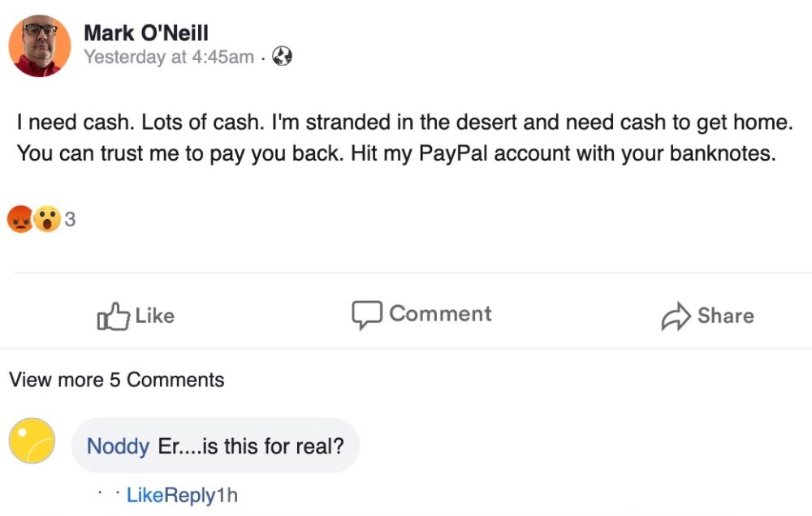The height and width of the screenshot is (516, 812).
Task: Click the thumbs-up Like icon
Action: [x=114, y=316]
